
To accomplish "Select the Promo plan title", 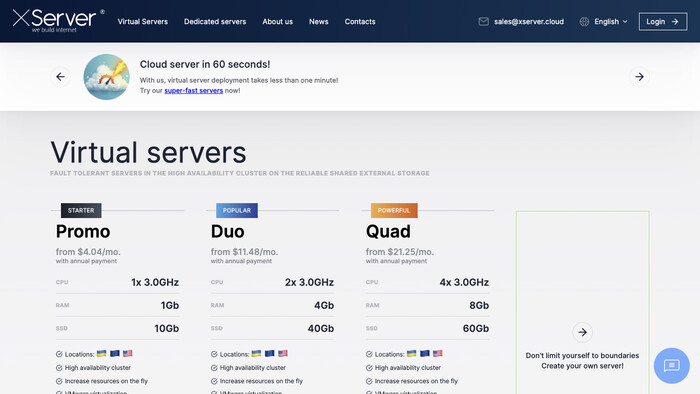I will pyautogui.click(x=83, y=232).
